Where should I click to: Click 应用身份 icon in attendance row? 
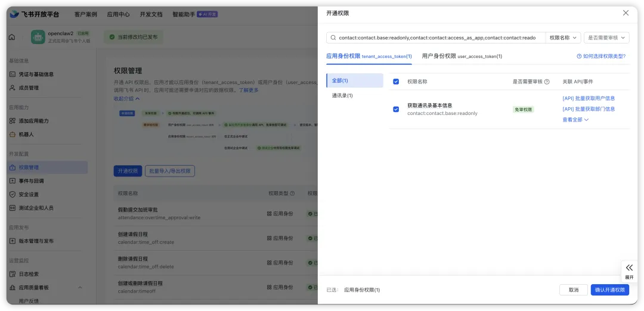(x=270, y=214)
